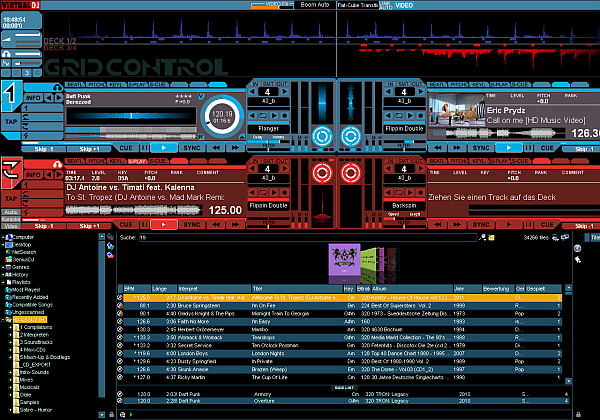Toggle deck 1 PITCHL. lock
The width and height of the screenshot is (600, 420).
click(96, 85)
